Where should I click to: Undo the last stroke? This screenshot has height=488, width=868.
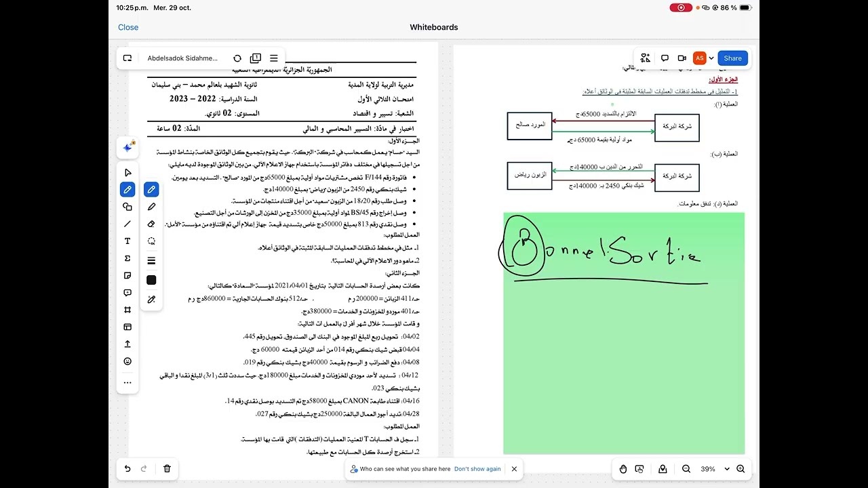[x=127, y=468]
